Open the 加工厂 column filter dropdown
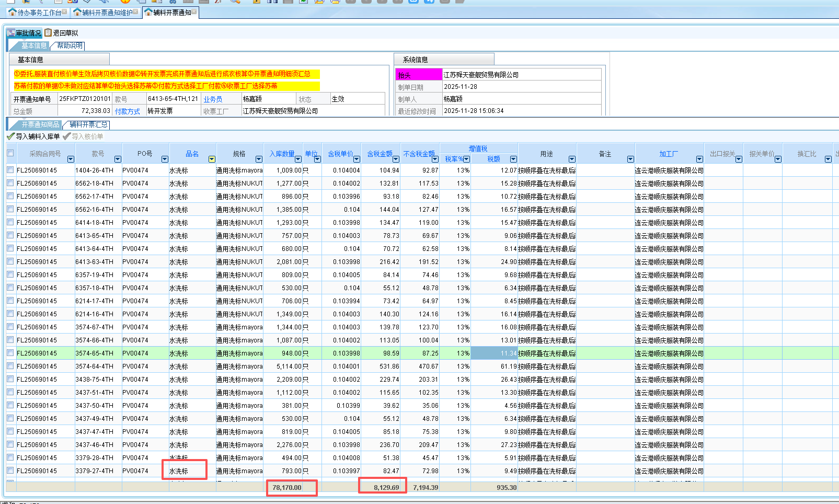The height and width of the screenshot is (504, 839). pyautogui.click(x=699, y=159)
